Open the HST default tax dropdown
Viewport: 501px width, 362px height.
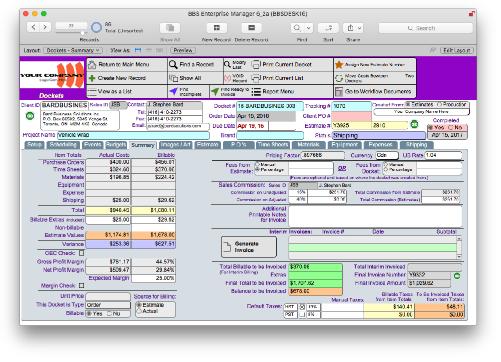290,307
